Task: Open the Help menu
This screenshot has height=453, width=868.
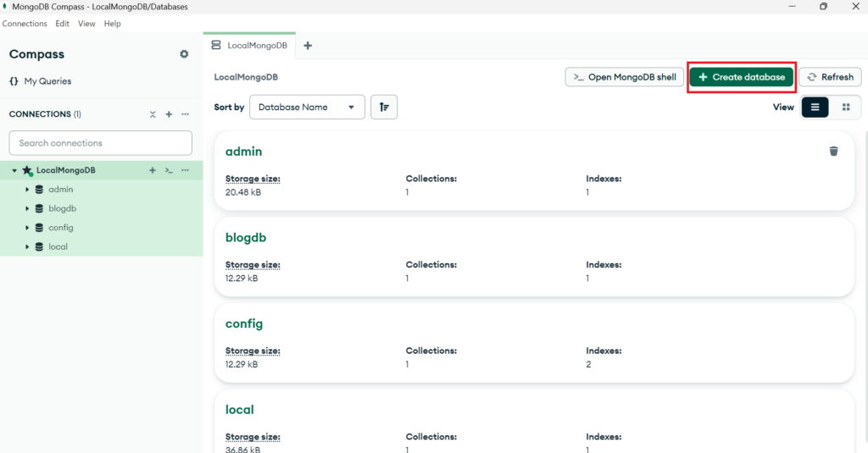Action: pyautogui.click(x=113, y=24)
